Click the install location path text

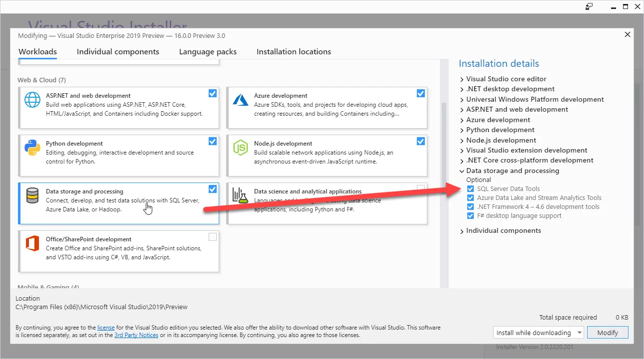(x=102, y=307)
